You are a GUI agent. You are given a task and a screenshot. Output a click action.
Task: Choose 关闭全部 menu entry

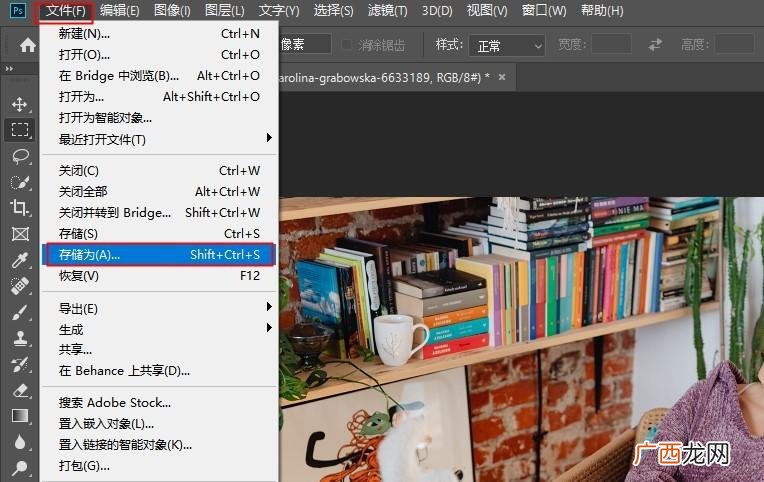[159, 192]
